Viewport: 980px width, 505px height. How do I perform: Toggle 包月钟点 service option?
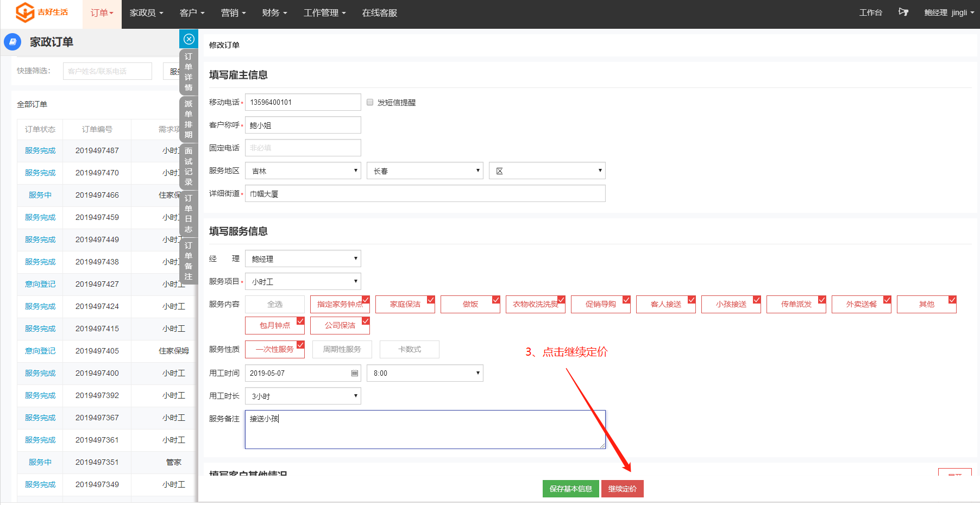tap(275, 325)
